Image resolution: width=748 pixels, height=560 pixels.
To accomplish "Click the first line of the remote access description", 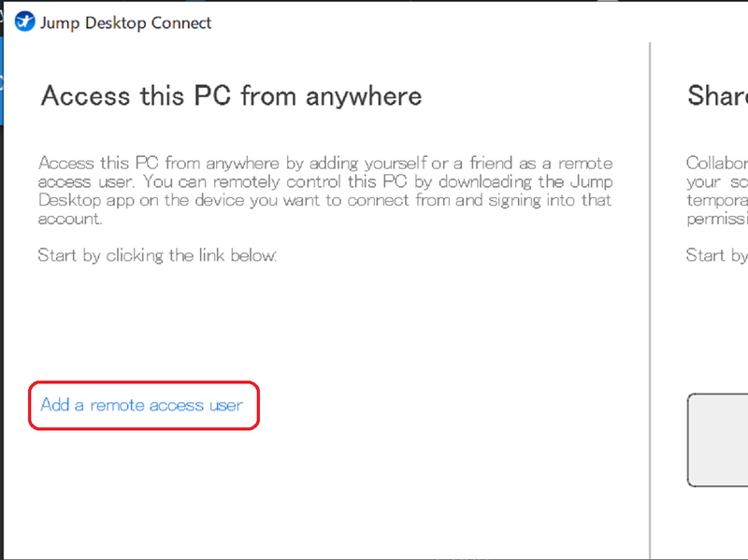I will [325, 163].
